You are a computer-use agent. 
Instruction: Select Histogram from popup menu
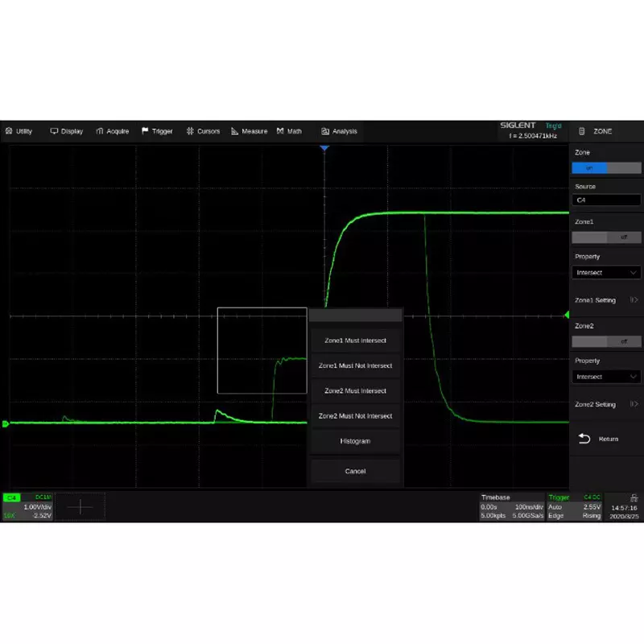[355, 441]
